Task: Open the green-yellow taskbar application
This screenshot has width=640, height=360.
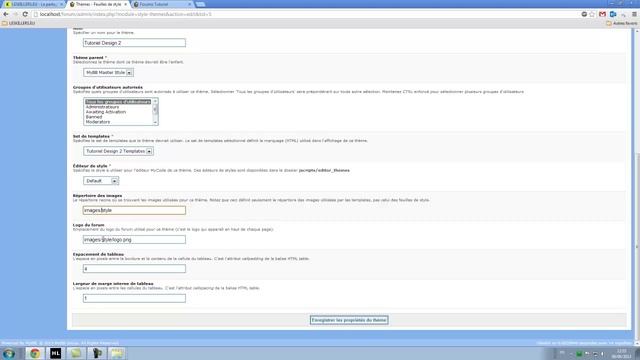Action: point(76,353)
